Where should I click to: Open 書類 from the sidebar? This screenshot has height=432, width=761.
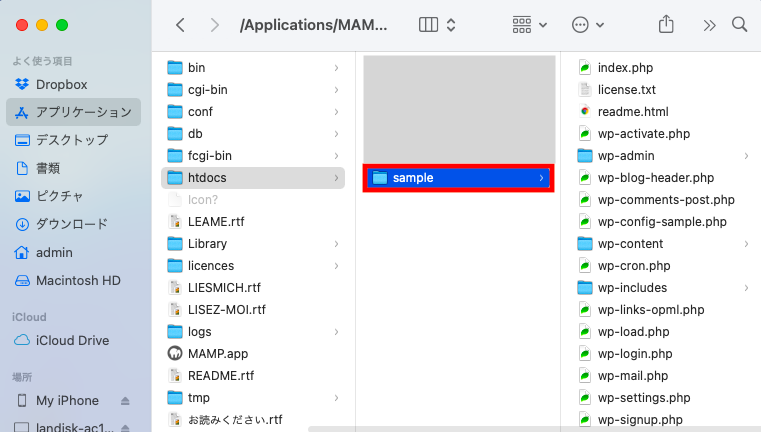73,168
